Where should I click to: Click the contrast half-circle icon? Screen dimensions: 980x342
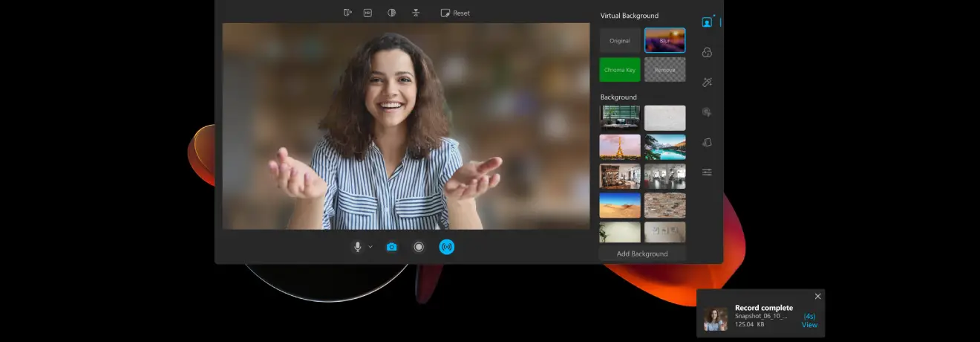point(391,13)
